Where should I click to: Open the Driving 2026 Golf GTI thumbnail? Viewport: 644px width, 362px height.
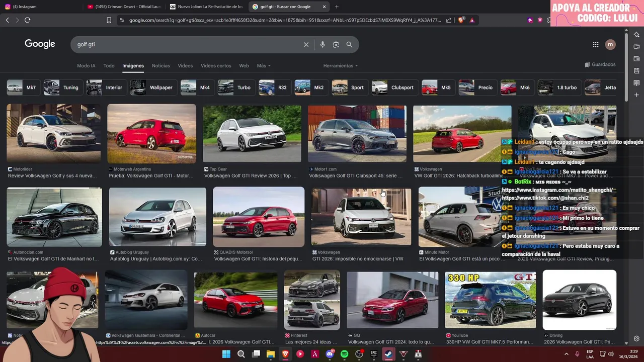580,300
